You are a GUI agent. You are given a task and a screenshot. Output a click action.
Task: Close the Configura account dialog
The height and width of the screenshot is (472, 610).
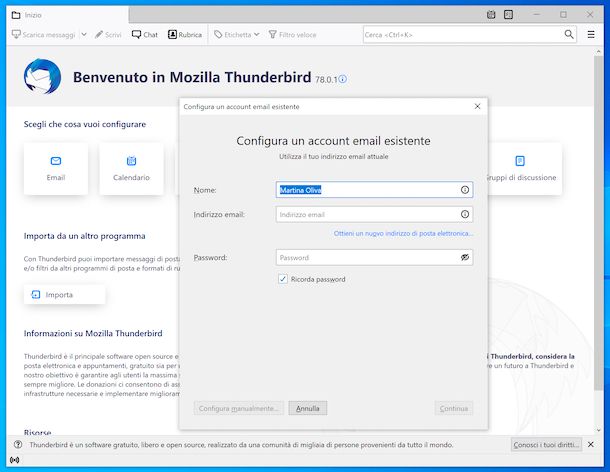[x=477, y=106]
